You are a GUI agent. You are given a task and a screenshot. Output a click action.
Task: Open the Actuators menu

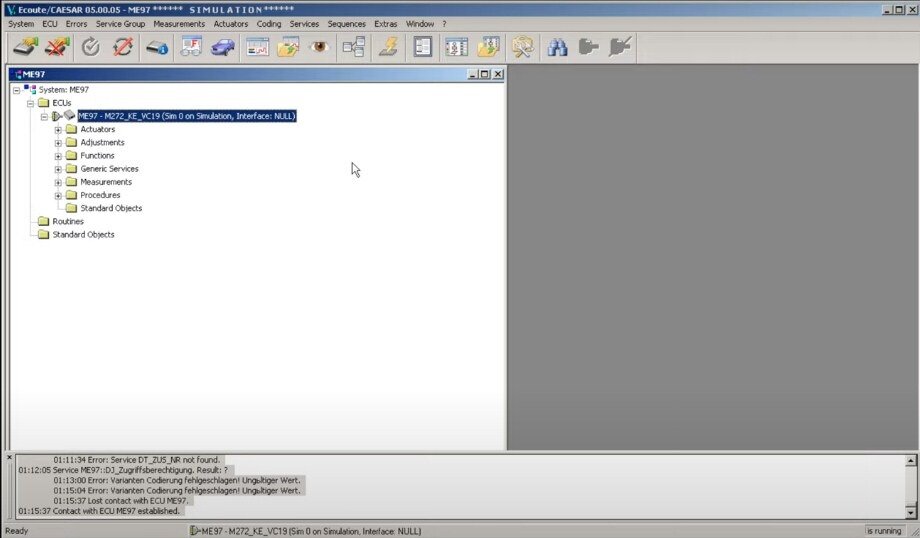click(x=231, y=24)
